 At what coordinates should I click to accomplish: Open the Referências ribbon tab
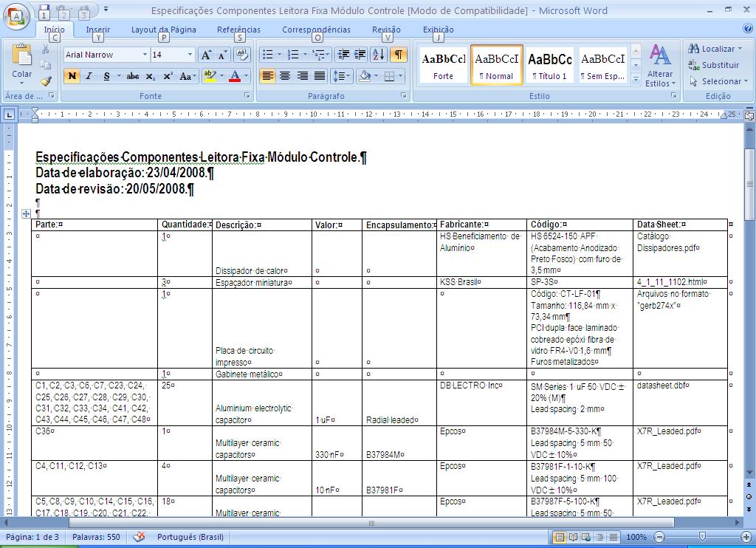[238, 30]
